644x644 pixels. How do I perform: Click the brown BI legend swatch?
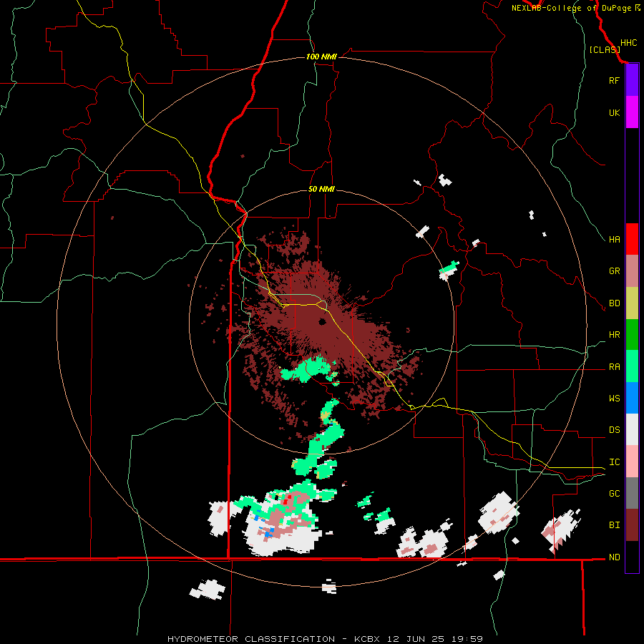pyautogui.click(x=632, y=525)
